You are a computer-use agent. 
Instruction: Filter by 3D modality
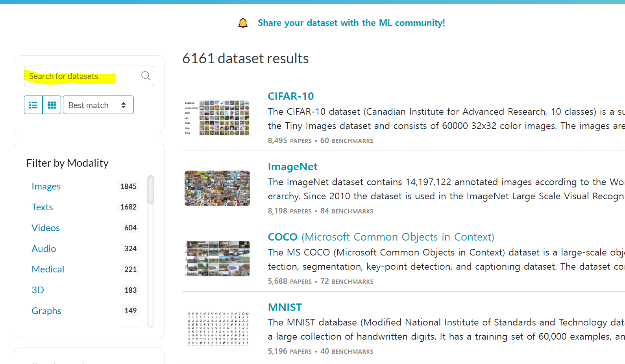(38, 290)
